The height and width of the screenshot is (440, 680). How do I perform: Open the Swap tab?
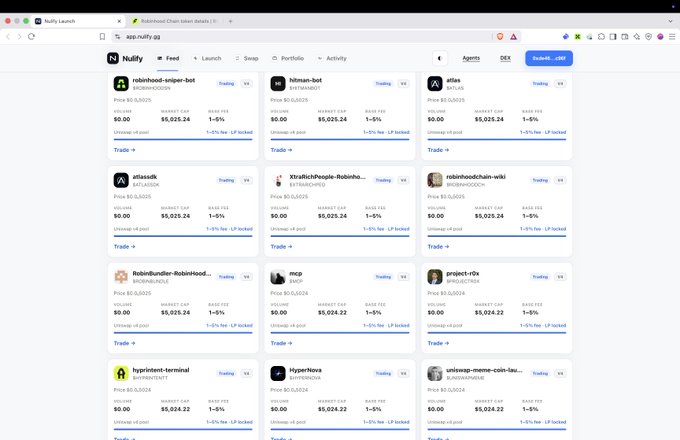[247, 58]
